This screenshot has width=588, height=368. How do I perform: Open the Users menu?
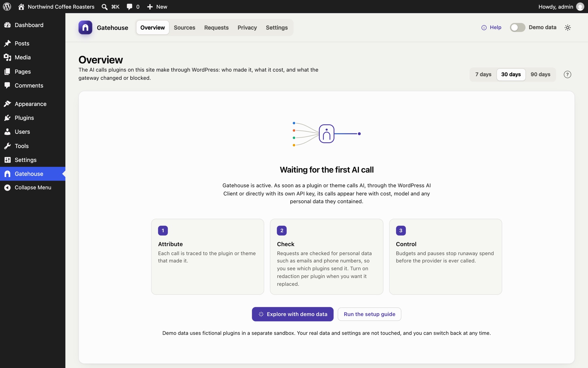[x=33, y=132]
